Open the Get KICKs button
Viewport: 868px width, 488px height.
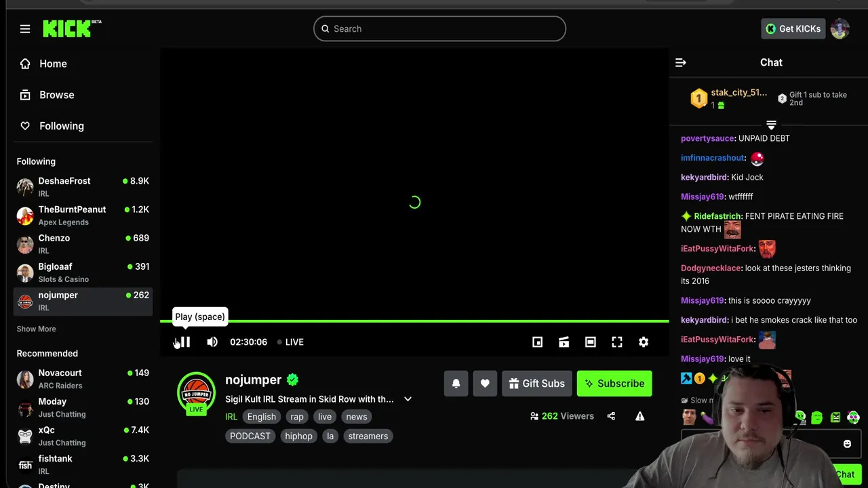pyautogui.click(x=793, y=28)
